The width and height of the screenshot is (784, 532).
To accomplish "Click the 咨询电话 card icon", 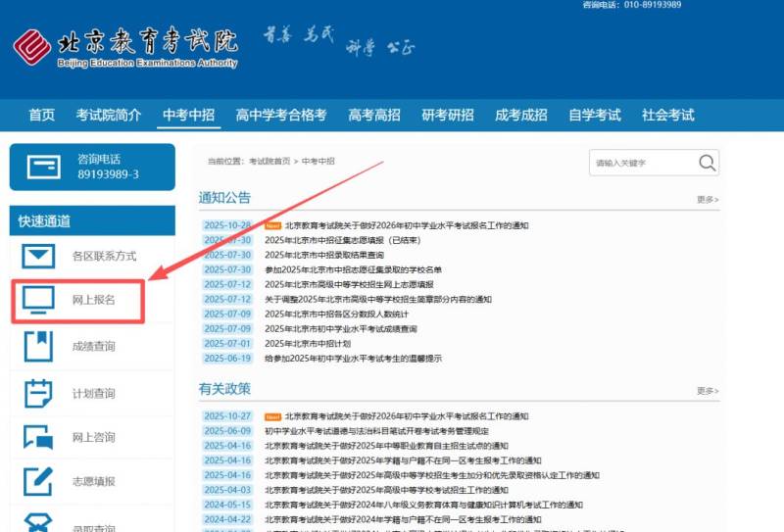I will (43, 167).
